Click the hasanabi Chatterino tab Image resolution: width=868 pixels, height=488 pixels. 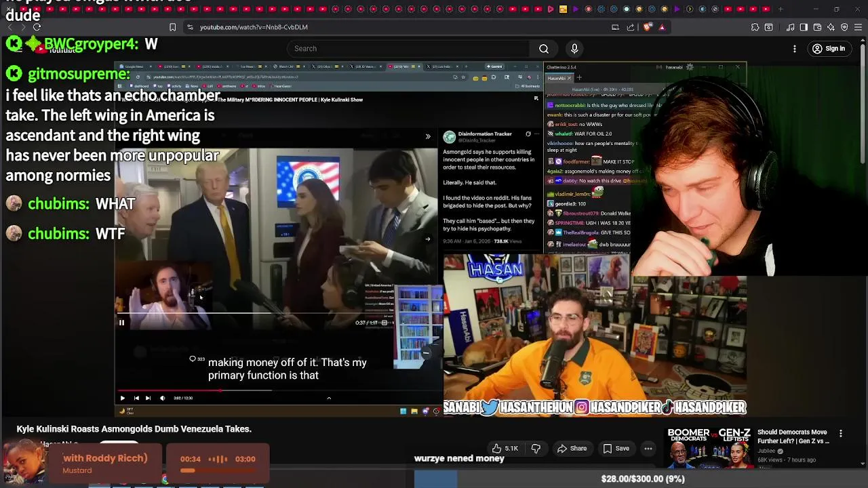point(561,78)
